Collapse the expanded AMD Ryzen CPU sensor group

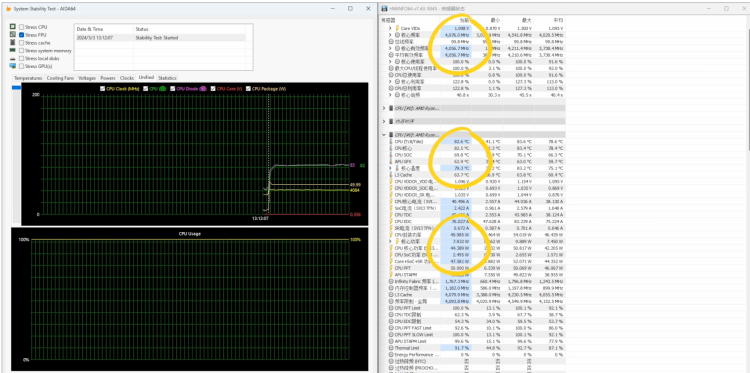(385, 135)
